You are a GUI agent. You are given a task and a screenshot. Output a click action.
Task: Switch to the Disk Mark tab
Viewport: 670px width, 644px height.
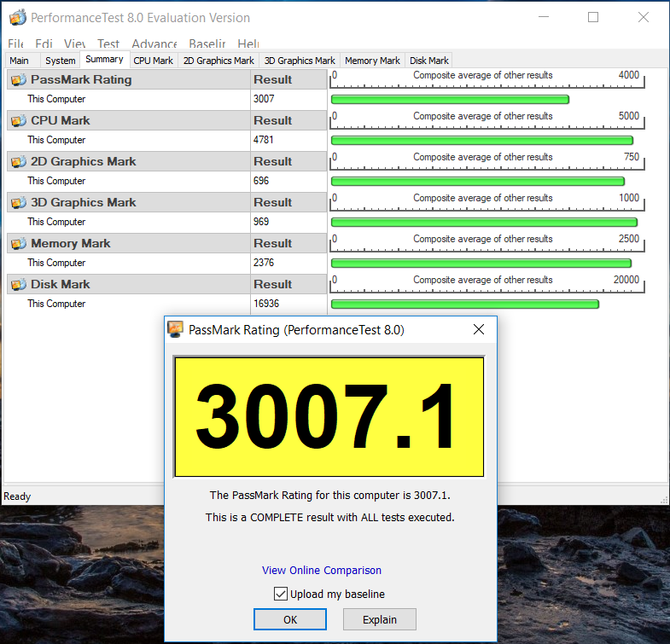coord(429,61)
